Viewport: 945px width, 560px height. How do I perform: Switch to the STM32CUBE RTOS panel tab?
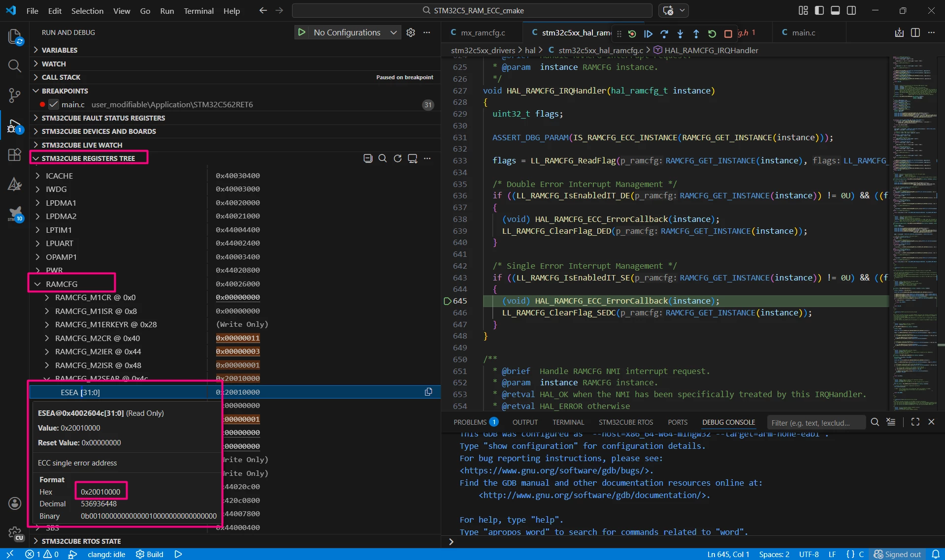coord(626,422)
